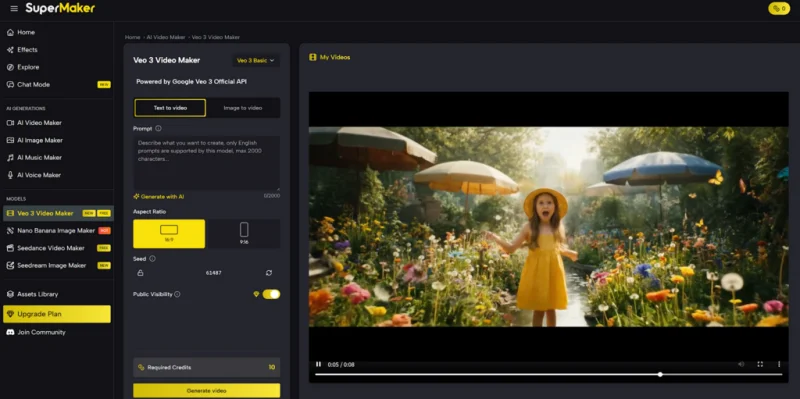Viewport: 800px width, 399px height.
Task: Switch to Text to video tab
Action: pyautogui.click(x=170, y=108)
